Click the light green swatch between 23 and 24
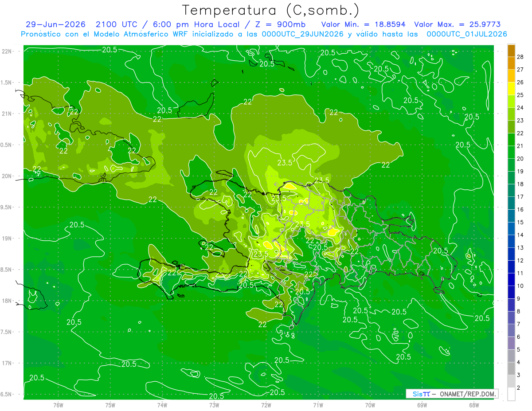The image size is (532, 411). click(x=511, y=114)
